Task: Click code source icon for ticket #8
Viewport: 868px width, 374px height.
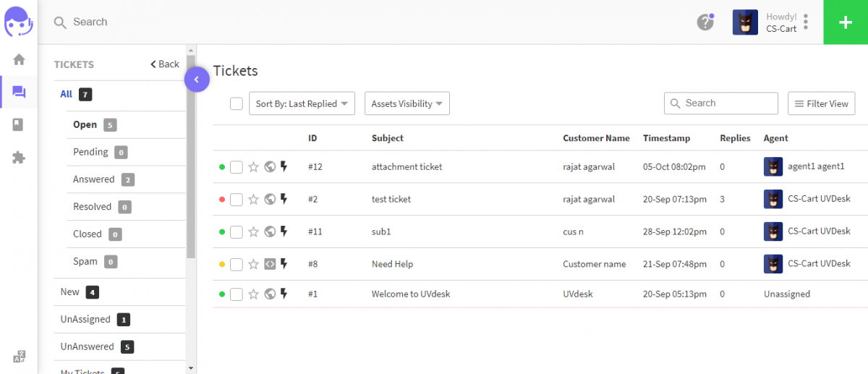Action: [270, 265]
